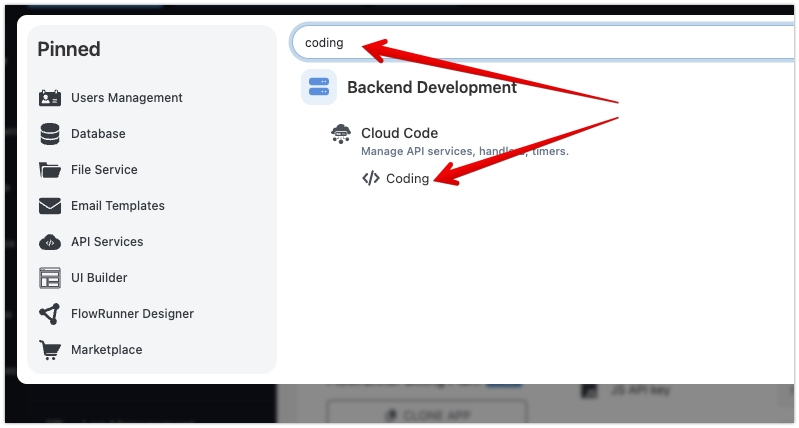Viewport: 799px width, 428px height.
Task: Select the Backend Development heading
Action: point(431,87)
